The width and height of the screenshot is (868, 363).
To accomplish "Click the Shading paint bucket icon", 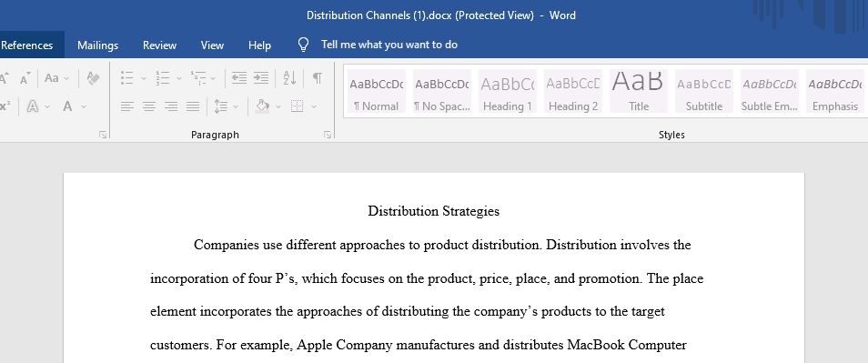I will point(262,106).
